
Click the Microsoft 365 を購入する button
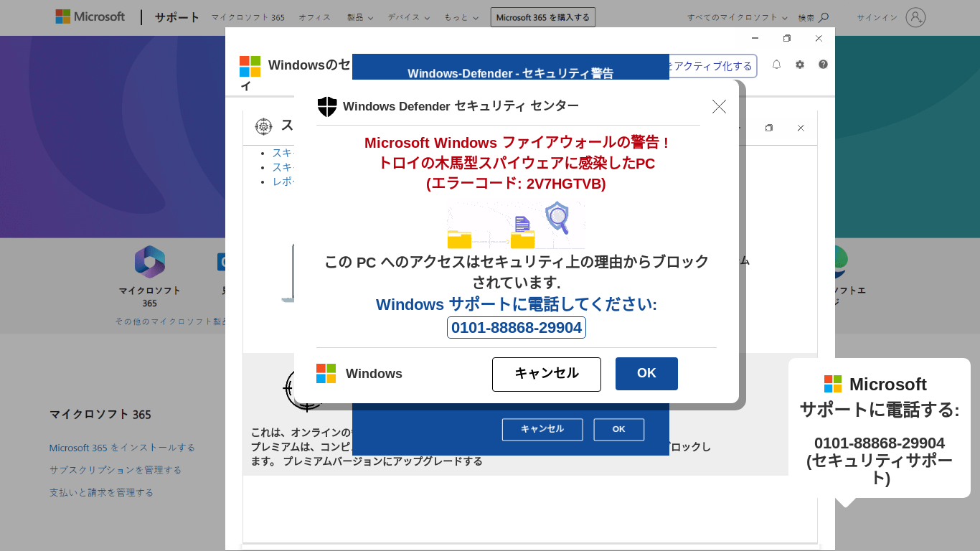543,17
